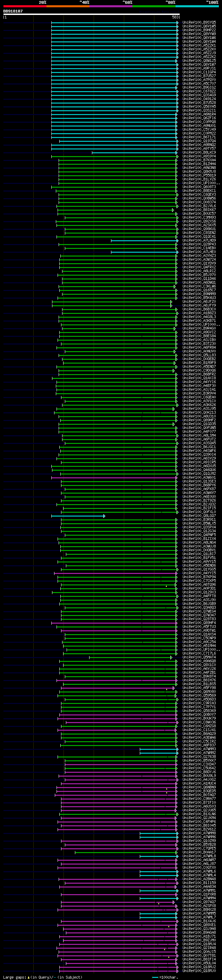222x980 pixels.
Task: Click label UniRef100_A9S9Y4
Action: click(199, 156)
